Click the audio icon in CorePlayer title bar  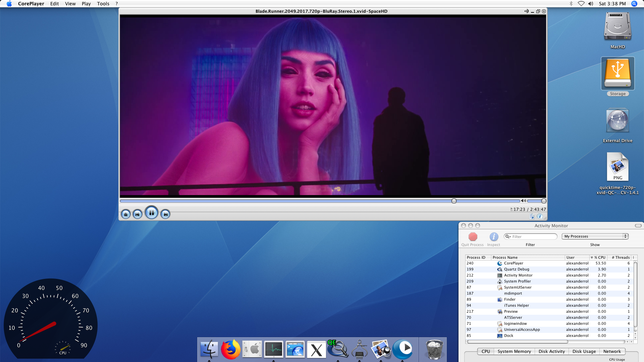pyautogui.click(x=526, y=11)
